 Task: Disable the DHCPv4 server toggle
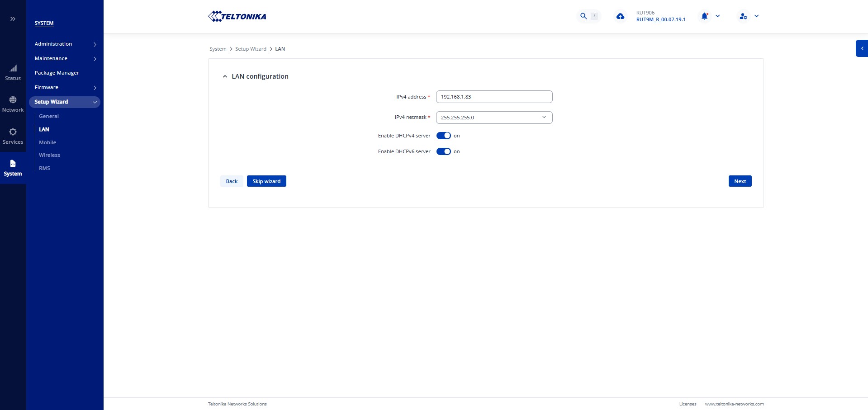pyautogui.click(x=443, y=136)
